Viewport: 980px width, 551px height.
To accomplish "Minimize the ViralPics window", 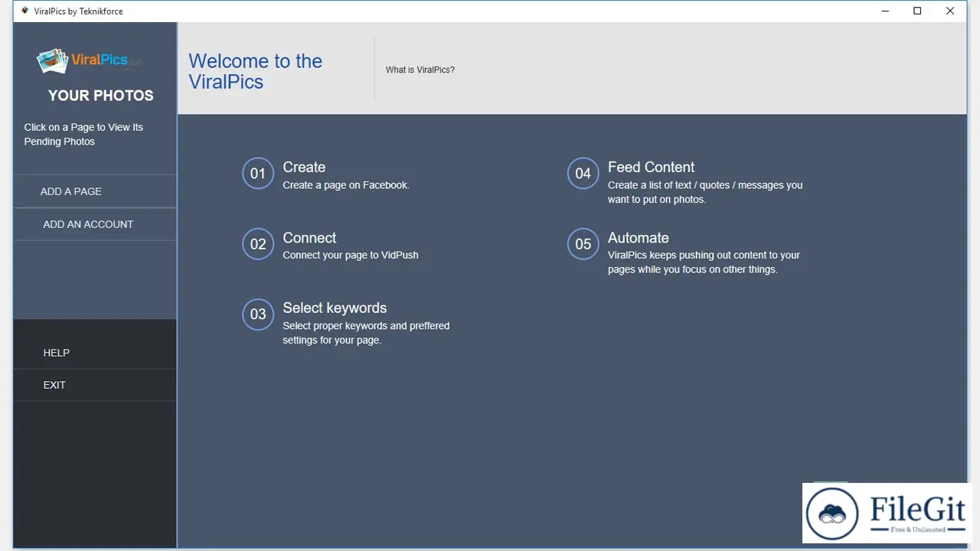I will click(884, 11).
